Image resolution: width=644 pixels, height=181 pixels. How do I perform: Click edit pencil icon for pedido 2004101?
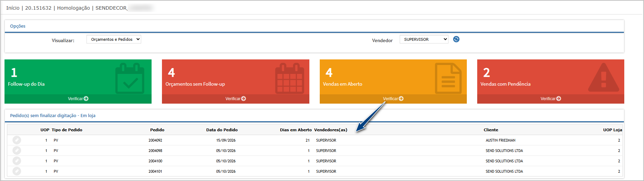17,171
